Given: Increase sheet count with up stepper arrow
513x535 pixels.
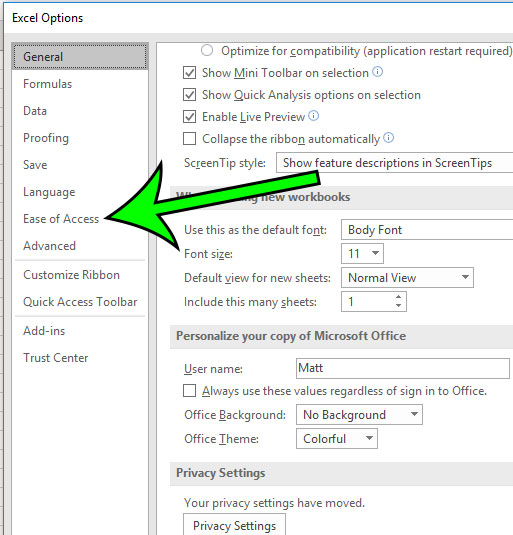Looking at the screenshot, I should (x=398, y=297).
